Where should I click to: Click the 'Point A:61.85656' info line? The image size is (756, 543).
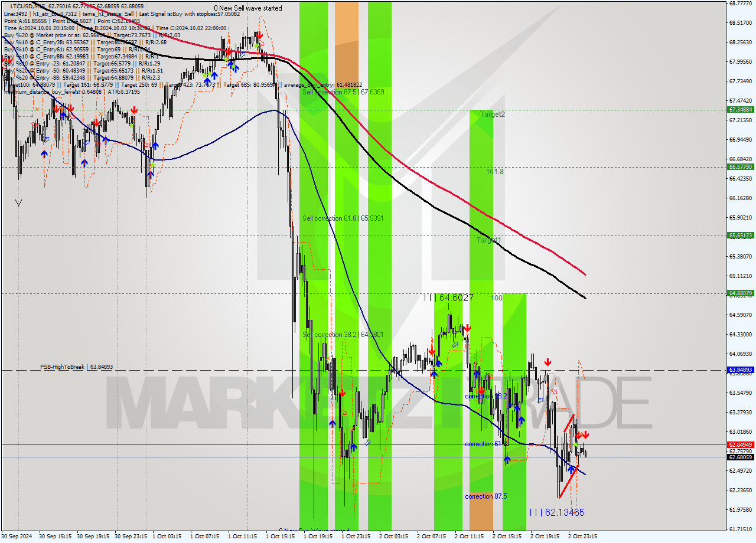[71, 21]
